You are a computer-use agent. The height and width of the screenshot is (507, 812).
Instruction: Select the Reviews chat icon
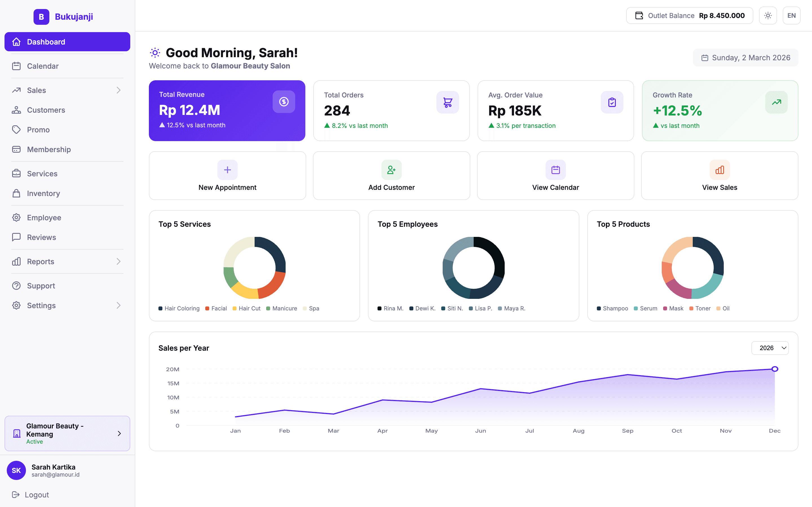pyautogui.click(x=16, y=237)
